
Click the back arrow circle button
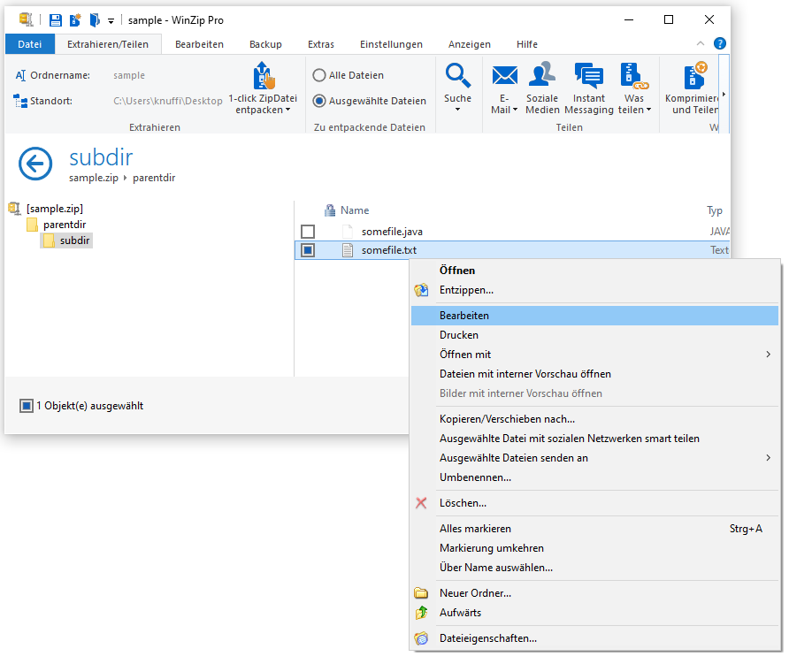[35, 164]
